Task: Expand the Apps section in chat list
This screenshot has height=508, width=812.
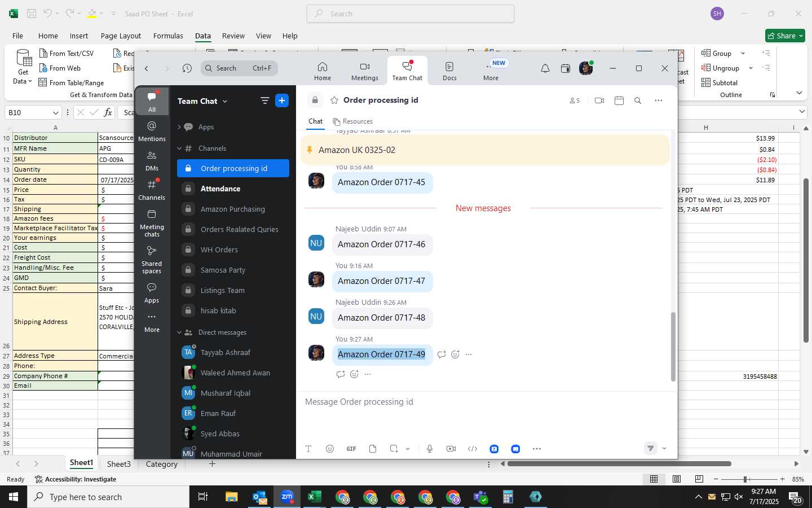Action: 179,127
